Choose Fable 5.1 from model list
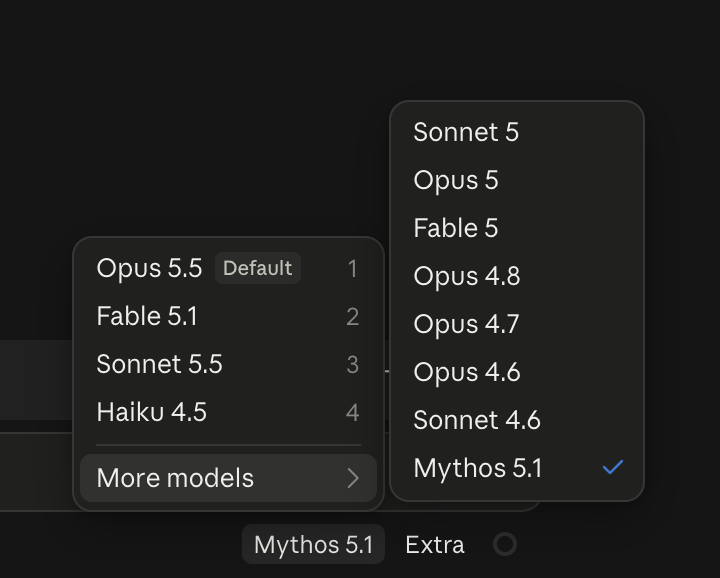Image resolution: width=720 pixels, height=578 pixels. (x=228, y=316)
